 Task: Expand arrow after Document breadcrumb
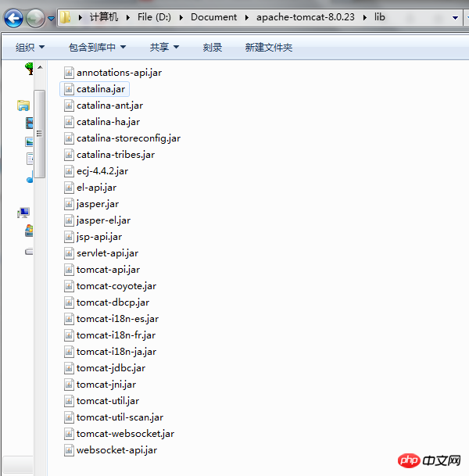[x=247, y=18]
